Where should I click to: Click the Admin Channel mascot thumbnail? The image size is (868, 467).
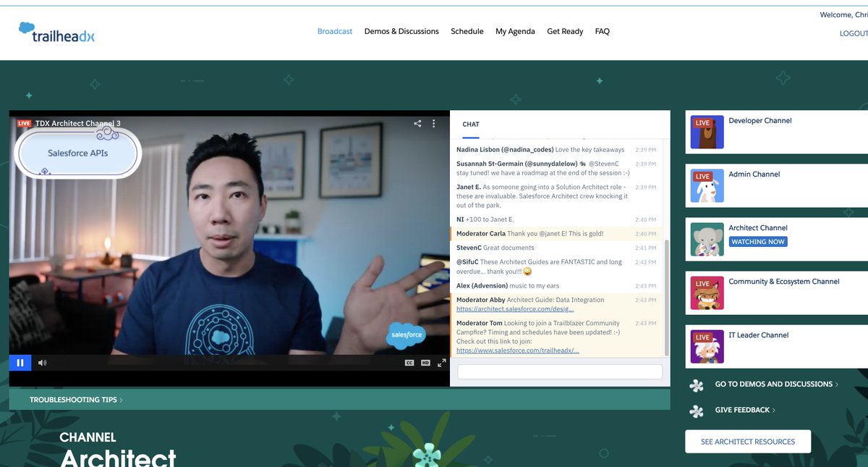707,185
